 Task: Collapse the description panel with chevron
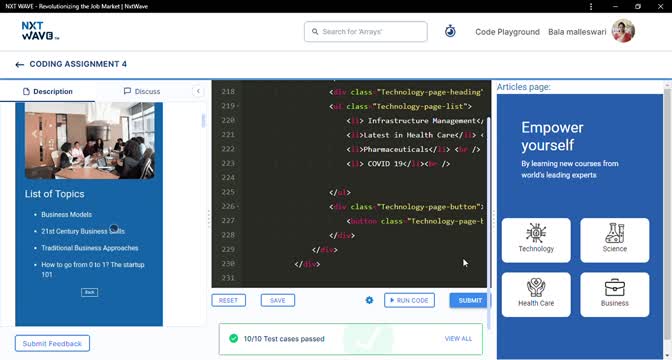click(x=198, y=91)
